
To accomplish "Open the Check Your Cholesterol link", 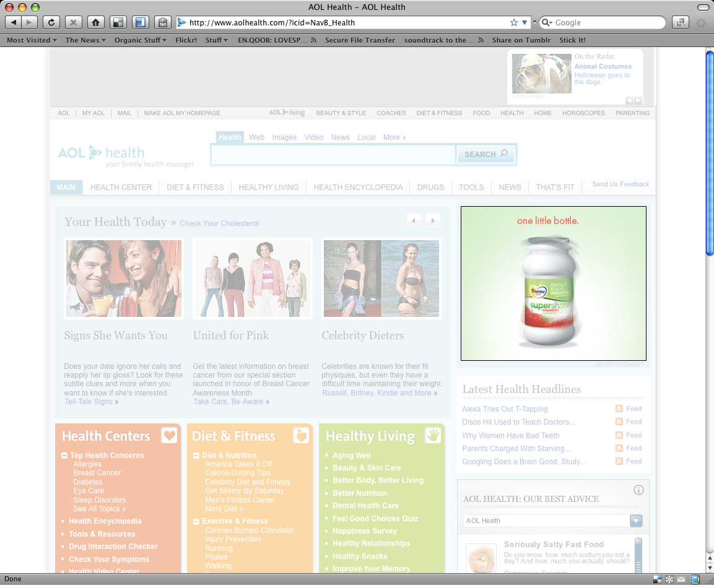I will coord(219,223).
